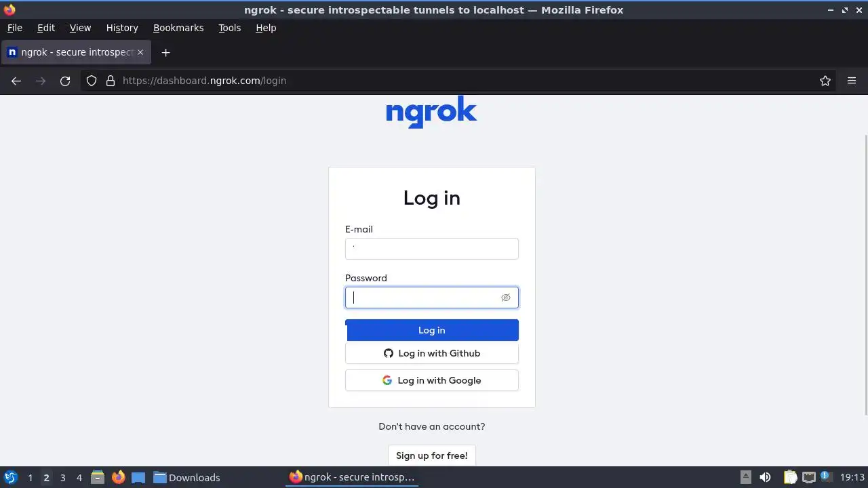The width and height of the screenshot is (868, 488).
Task: Open a new tab with plus button
Action: [x=165, y=52]
